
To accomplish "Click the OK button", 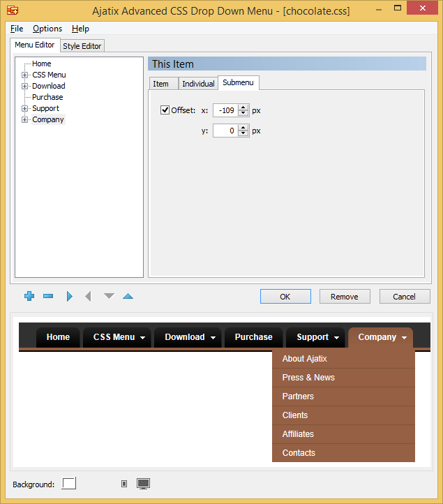I will pos(285,297).
